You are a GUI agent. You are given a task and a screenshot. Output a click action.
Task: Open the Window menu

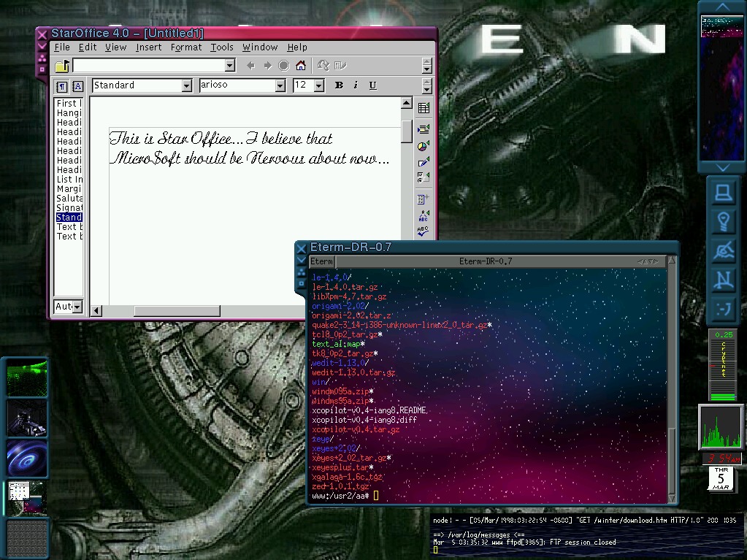(260, 47)
